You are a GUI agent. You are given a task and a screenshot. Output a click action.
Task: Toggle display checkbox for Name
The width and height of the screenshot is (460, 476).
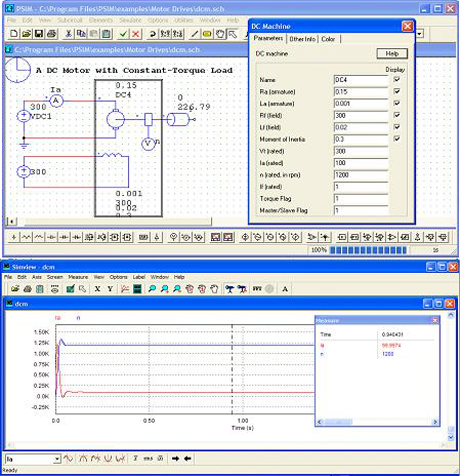tap(397, 79)
